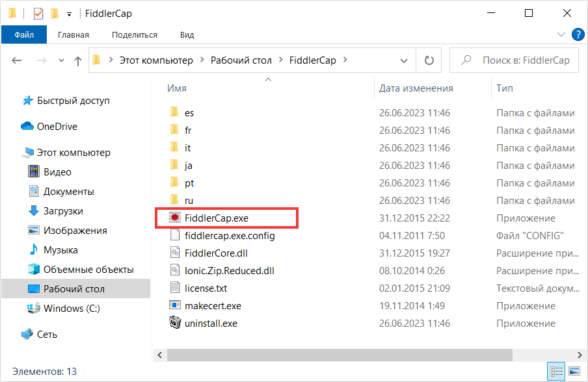Open the address bar history dropdown

(404, 60)
